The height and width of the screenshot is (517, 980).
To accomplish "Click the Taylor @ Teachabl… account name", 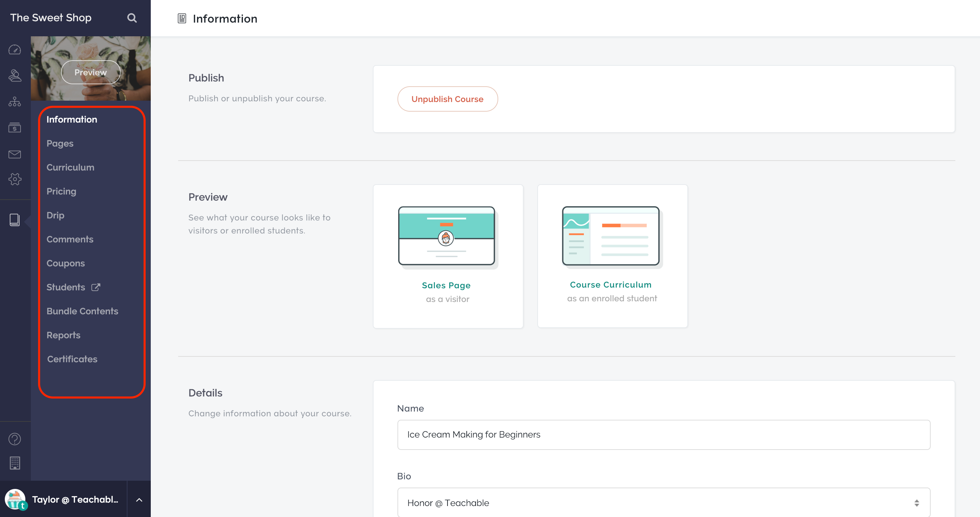I will (75, 500).
